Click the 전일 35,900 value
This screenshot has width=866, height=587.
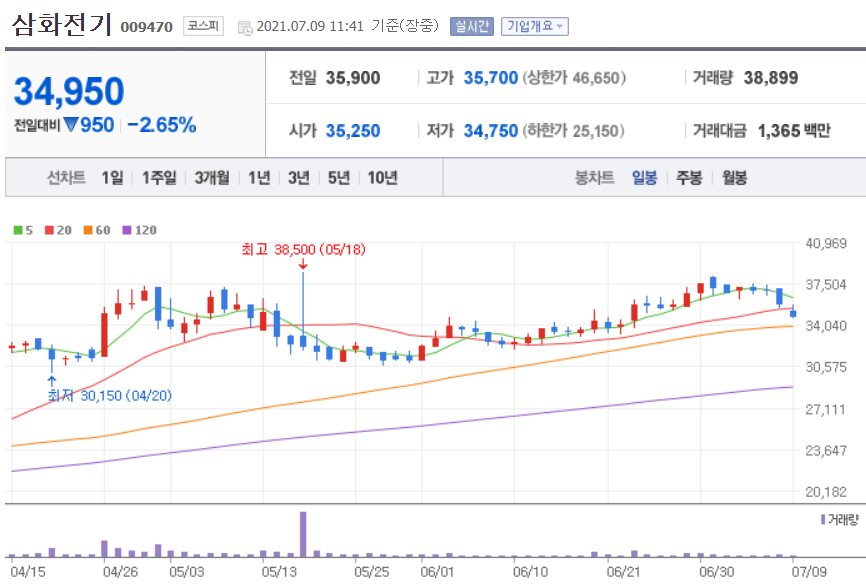(352, 78)
